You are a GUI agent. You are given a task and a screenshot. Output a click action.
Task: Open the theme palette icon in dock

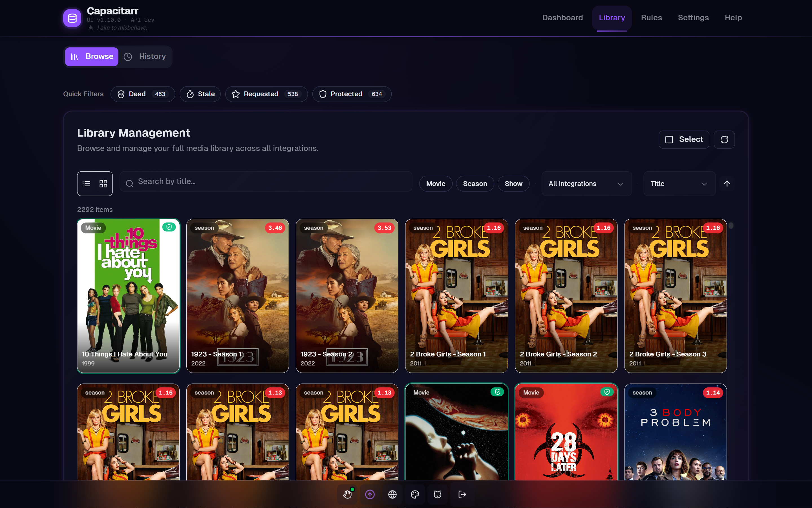[415, 494]
